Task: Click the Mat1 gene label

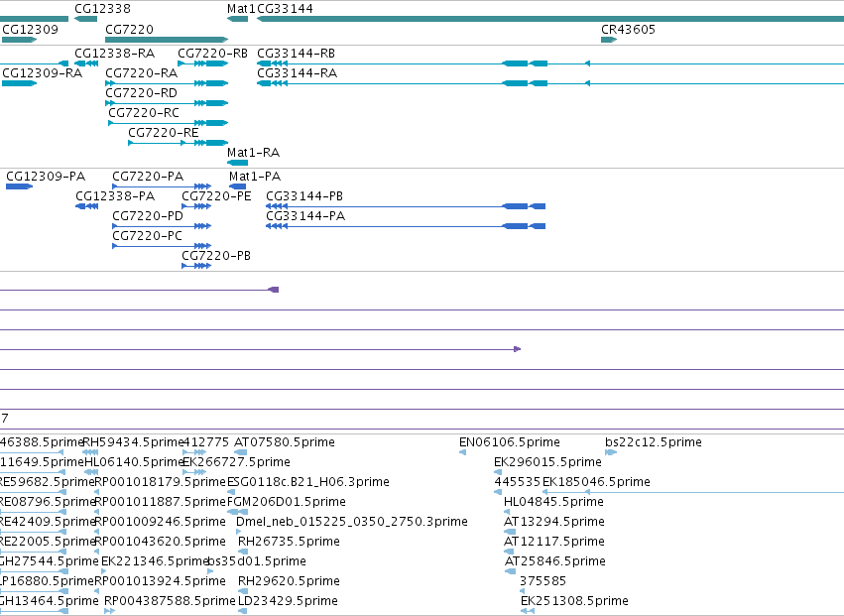Action: [x=241, y=9]
